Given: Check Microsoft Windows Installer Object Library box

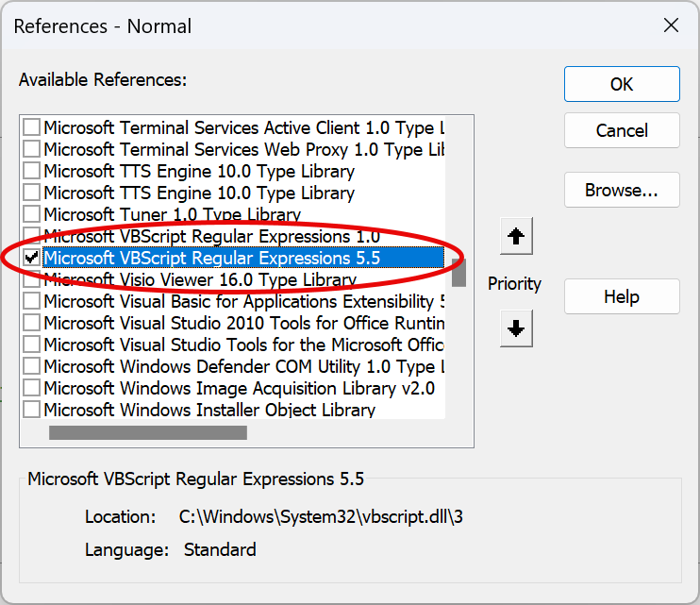Looking at the screenshot, I should 32,410.
